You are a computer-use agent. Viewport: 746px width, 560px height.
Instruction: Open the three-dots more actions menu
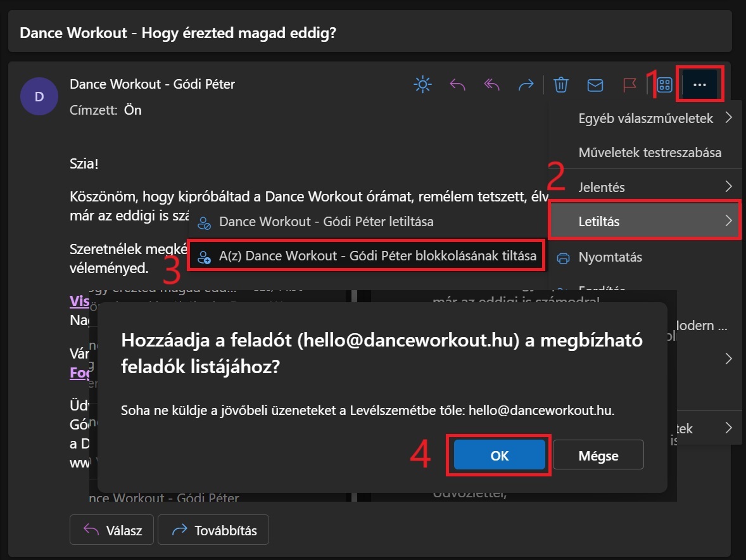point(699,85)
